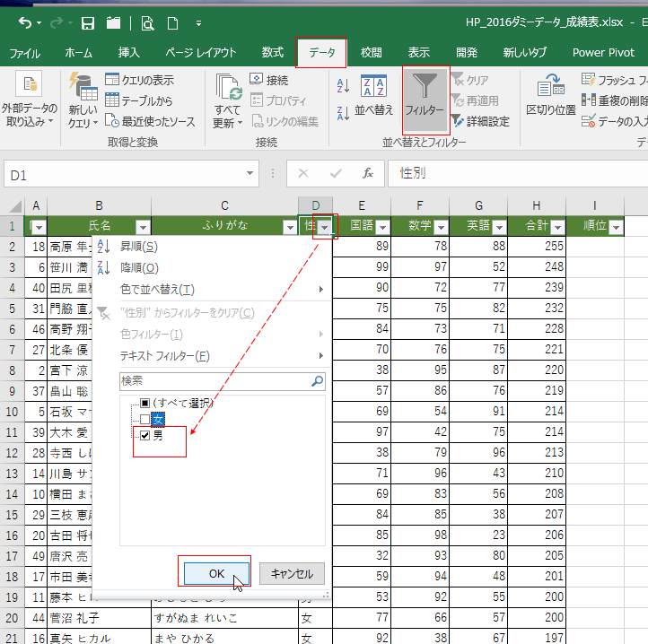Click the refresh all (すべて更新) icon
Image resolution: width=648 pixels, height=644 pixels.
228,99
